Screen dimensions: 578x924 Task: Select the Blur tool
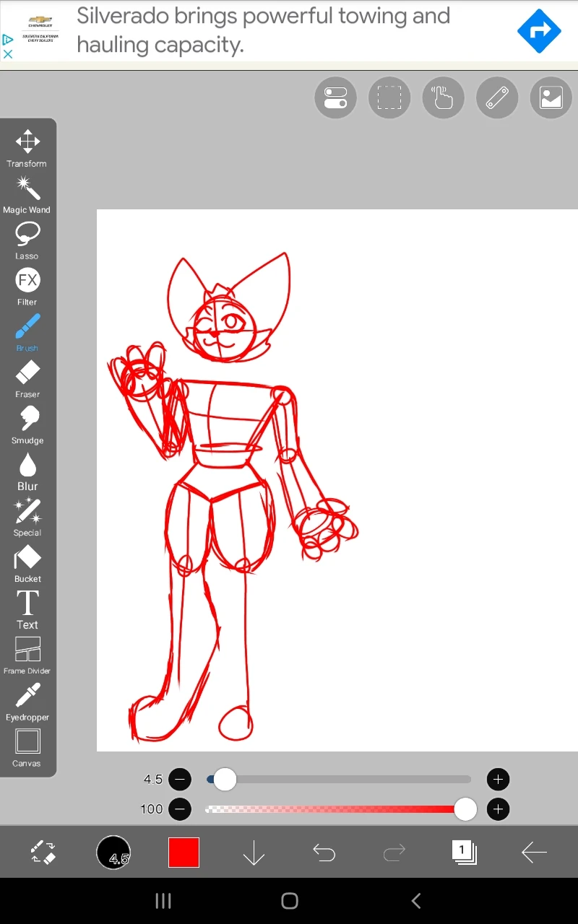[27, 466]
